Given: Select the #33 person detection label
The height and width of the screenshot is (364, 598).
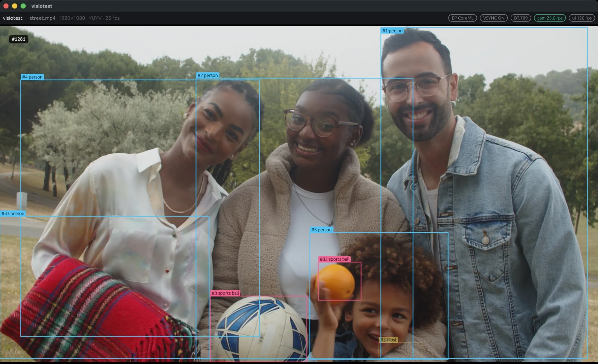Looking at the screenshot, I should coord(13,214).
